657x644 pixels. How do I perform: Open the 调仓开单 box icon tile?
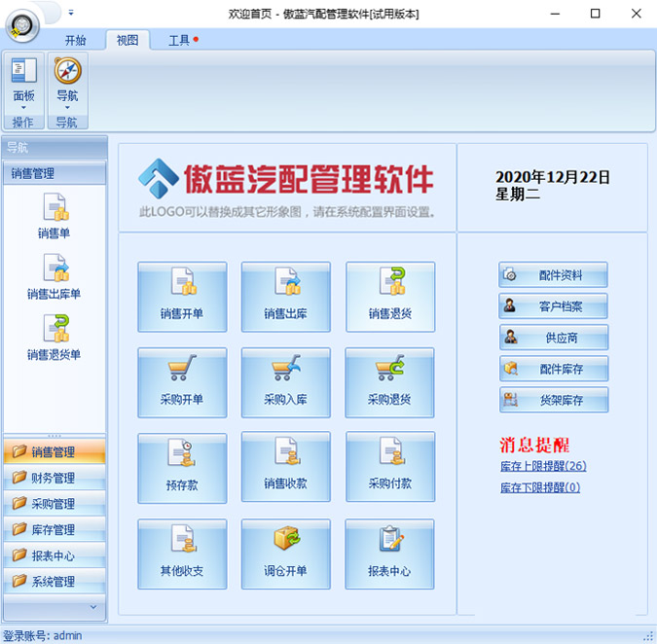click(286, 554)
